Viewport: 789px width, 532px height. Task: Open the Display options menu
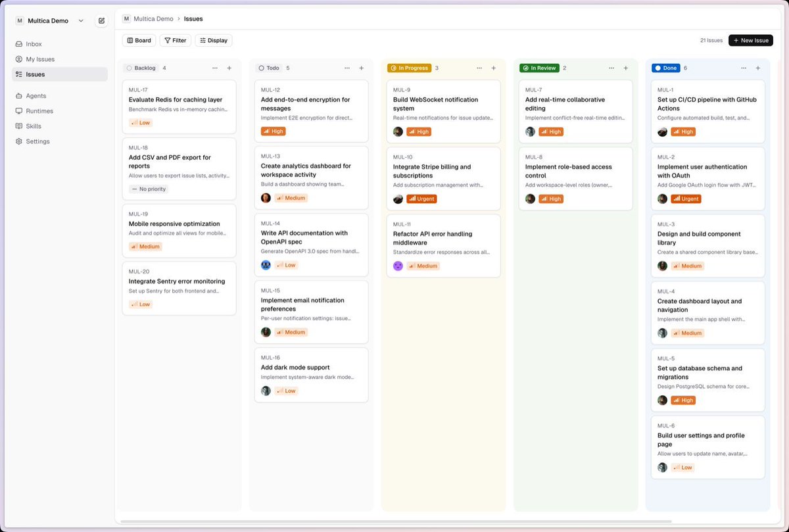click(214, 40)
